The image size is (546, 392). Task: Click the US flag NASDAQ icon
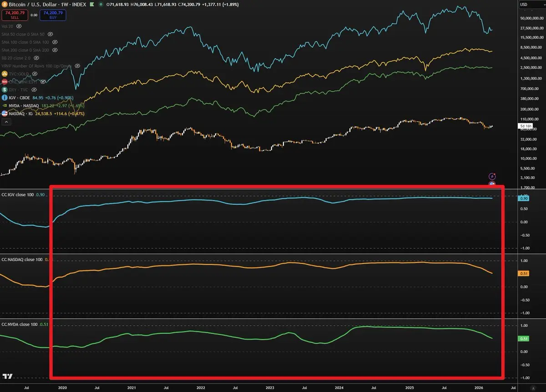point(5,114)
